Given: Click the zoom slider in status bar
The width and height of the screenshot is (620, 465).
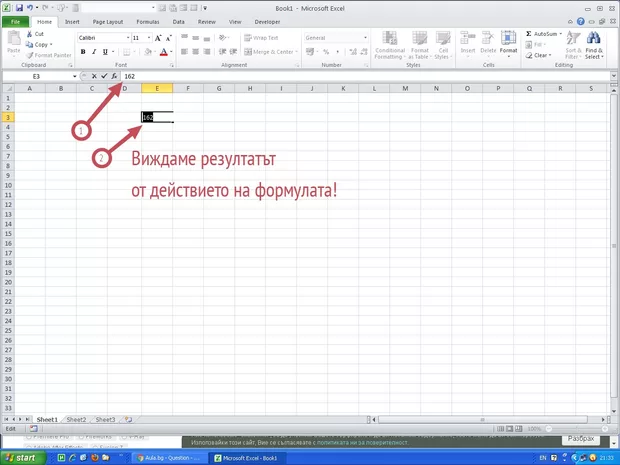Looking at the screenshot, I should click(x=577, y=429).
